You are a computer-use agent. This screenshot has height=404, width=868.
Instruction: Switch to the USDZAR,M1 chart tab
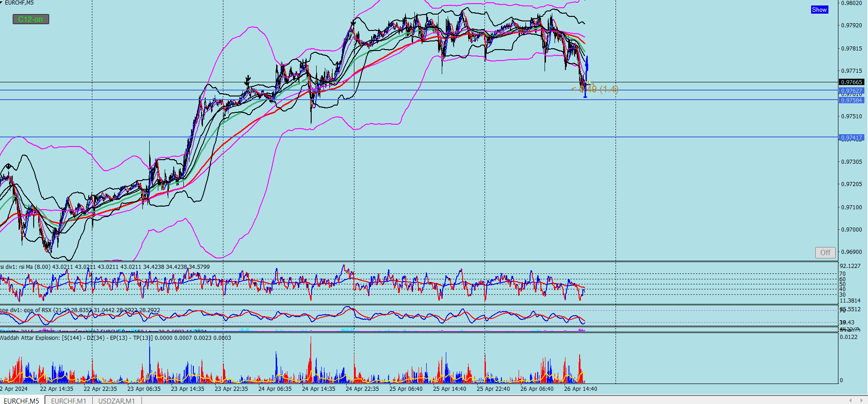117,400
